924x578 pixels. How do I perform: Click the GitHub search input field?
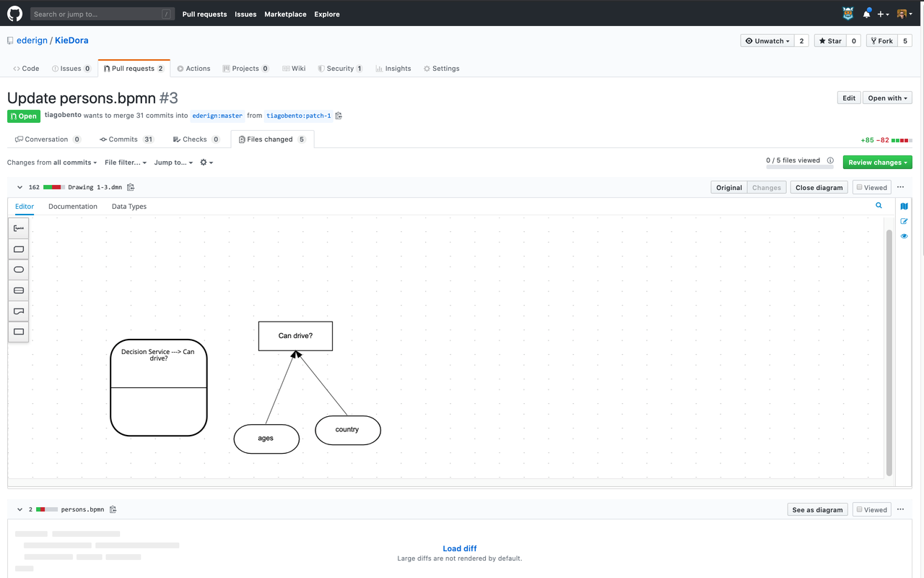point(102,14)
